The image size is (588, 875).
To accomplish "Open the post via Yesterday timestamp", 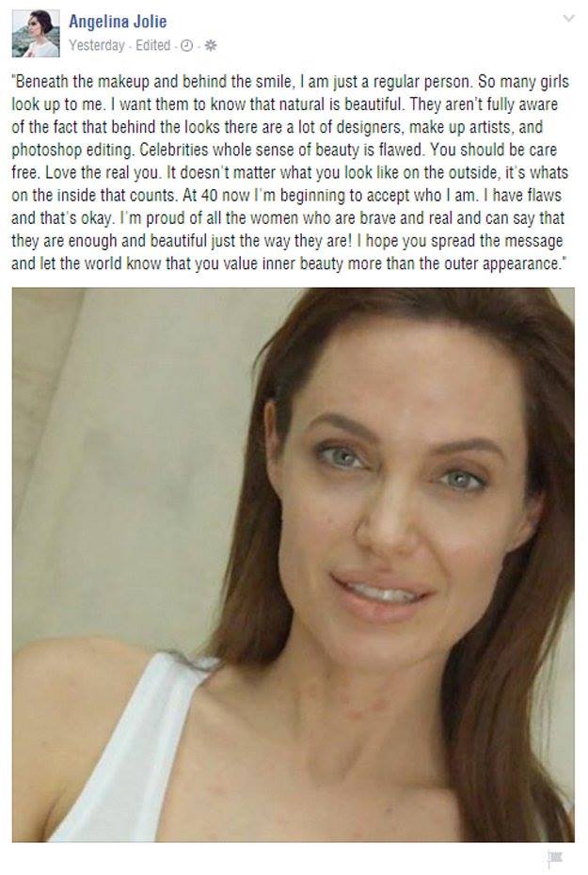I will (x=97, y=45).
